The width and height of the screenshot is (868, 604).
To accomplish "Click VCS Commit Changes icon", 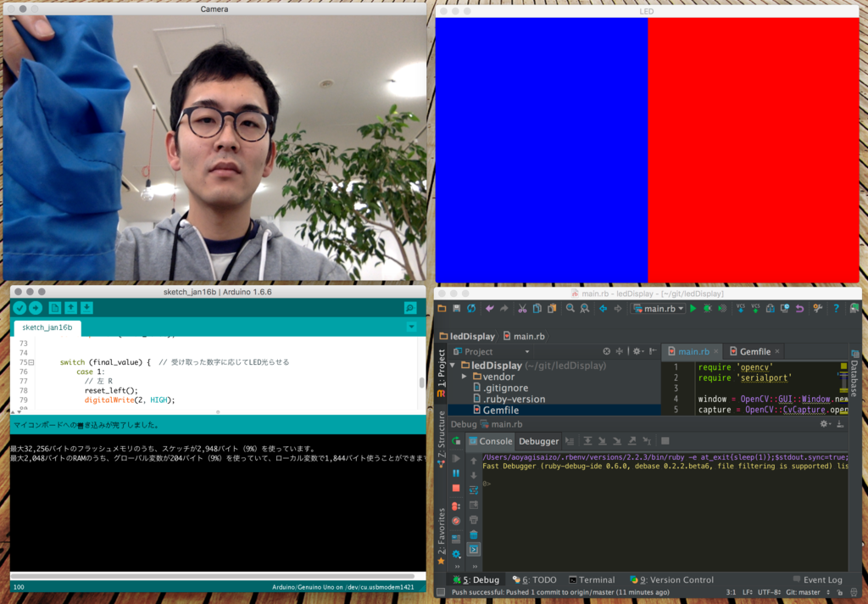I will pyautogui.click(x=755, y=309).
